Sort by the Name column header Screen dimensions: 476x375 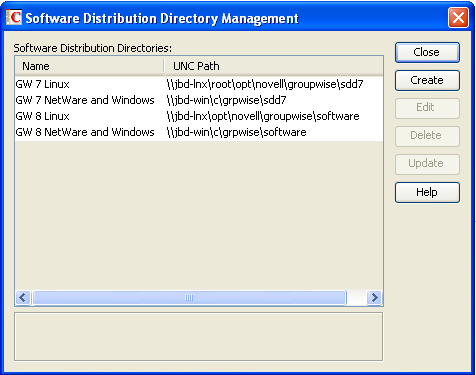tap(90, 66)
